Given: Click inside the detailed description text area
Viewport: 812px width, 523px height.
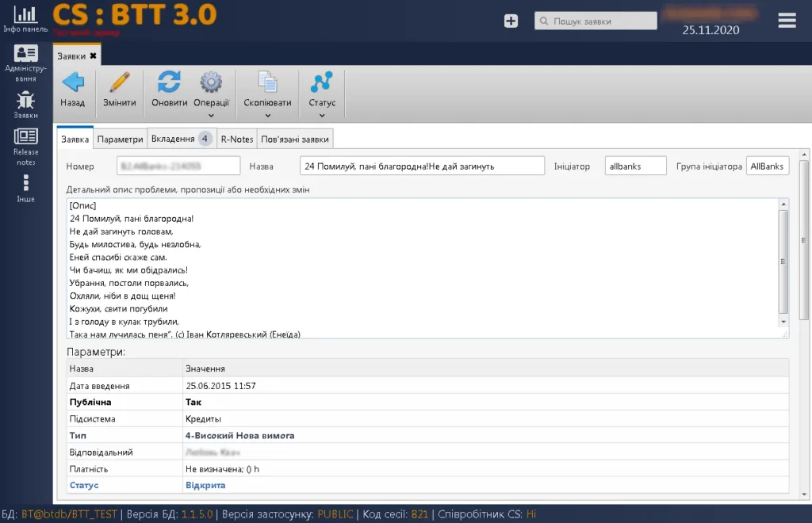Looking at the screenshot, I should (422, 268).
